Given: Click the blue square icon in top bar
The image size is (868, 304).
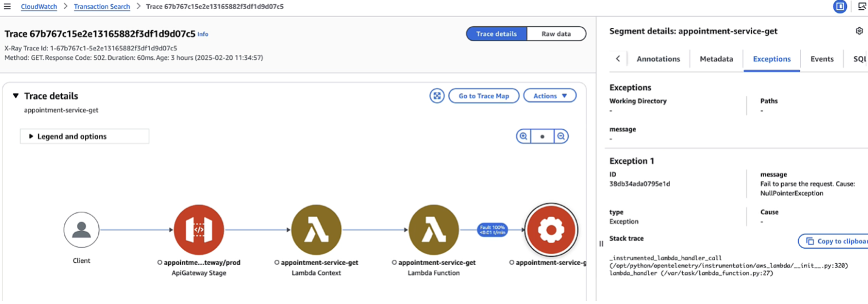Looking at the screenshot, I should point(839,7).
